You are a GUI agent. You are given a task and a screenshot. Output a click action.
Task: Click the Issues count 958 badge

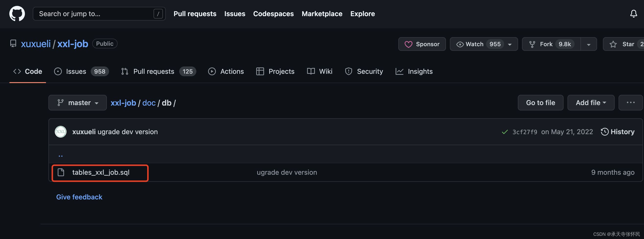pyautogui.click(x=100, y=72)
